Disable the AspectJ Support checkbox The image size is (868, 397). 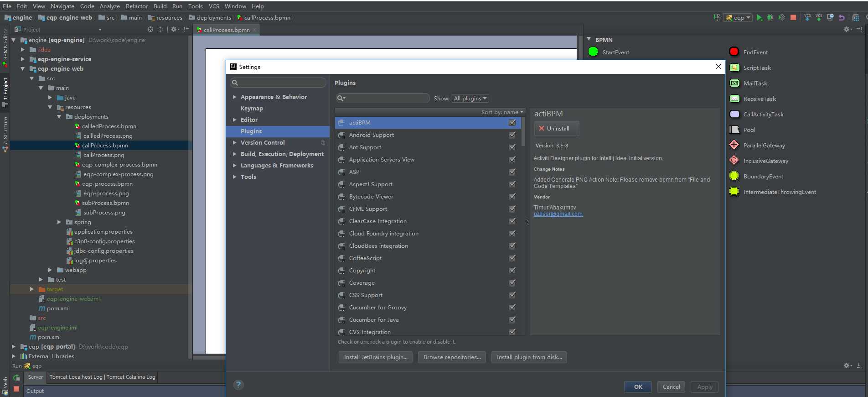(512, 184)
